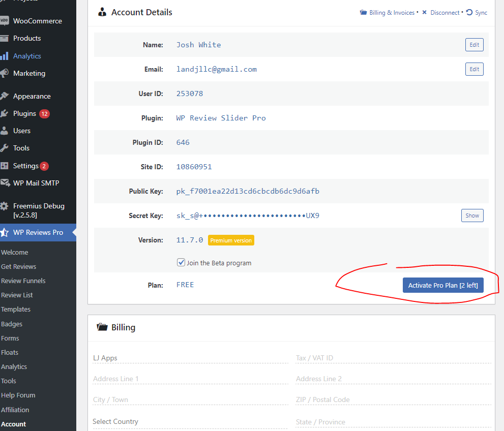Open the WooCommerce menu
Viewport: 504px width, 431px height.
tap(38, 21)
